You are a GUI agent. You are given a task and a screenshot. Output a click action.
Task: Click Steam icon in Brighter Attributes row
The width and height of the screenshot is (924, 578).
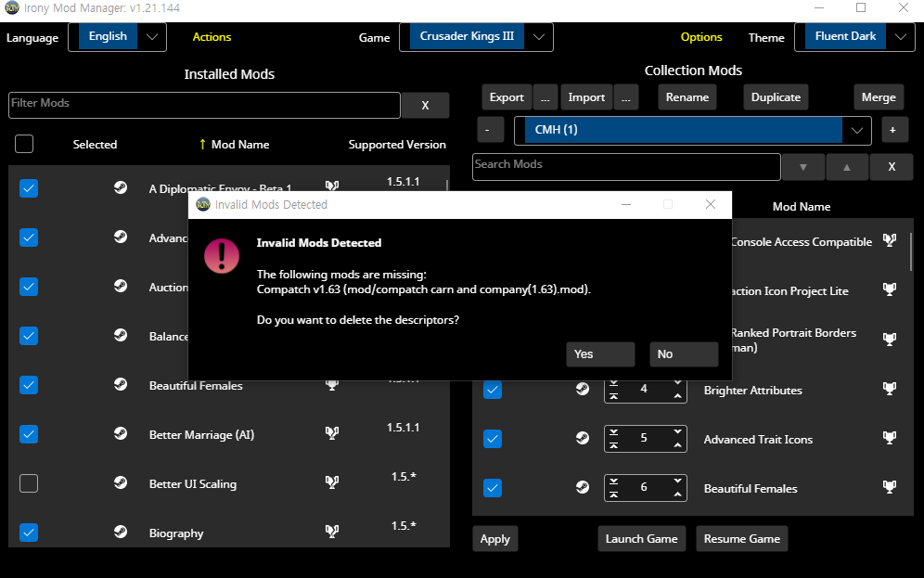(x=583, y=389)
